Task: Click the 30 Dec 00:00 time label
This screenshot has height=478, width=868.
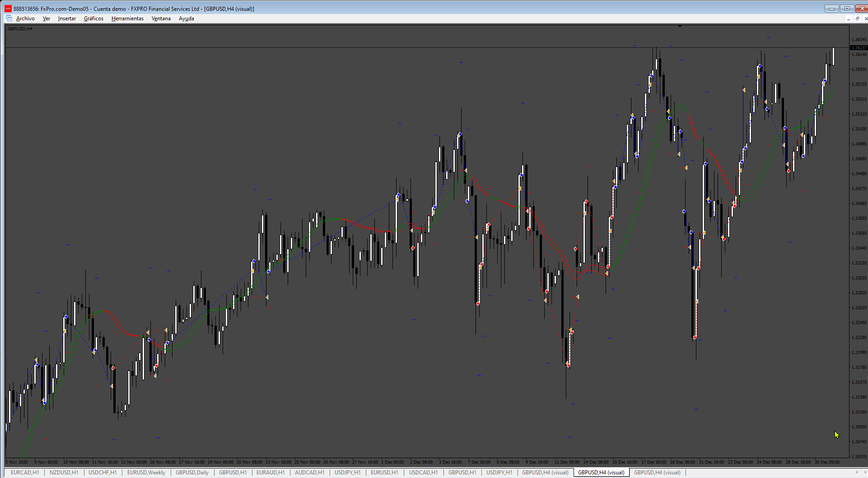Action: (x=827, y=462)
